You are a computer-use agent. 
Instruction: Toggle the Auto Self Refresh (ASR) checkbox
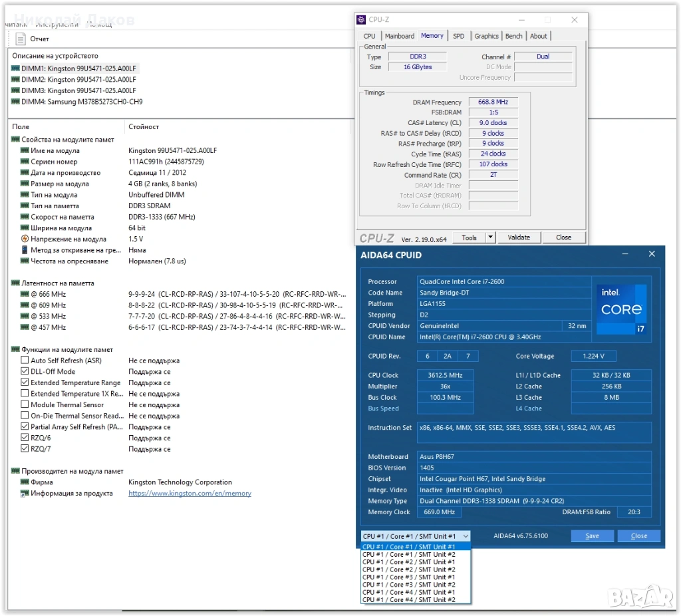coord(25,361)
